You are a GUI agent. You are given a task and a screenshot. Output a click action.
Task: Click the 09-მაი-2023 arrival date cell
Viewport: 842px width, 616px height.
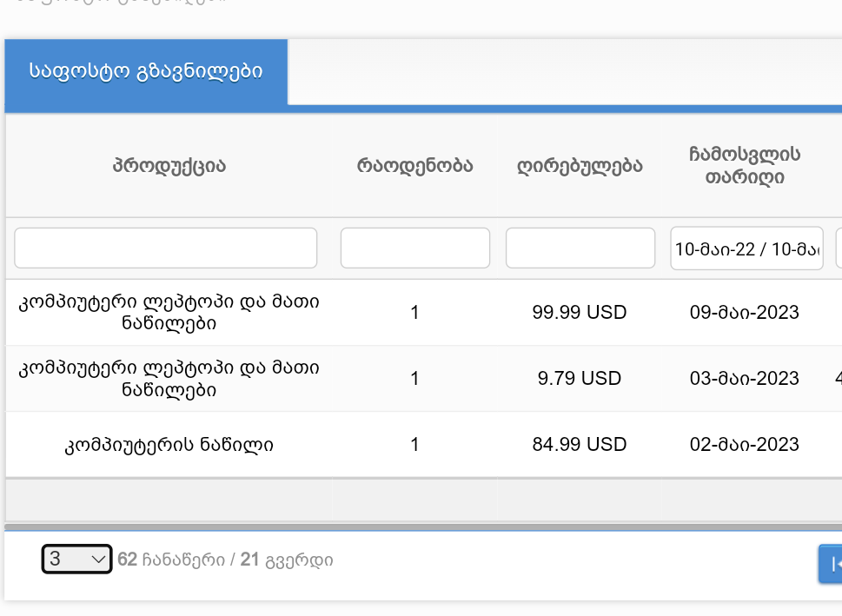[744, 312]
